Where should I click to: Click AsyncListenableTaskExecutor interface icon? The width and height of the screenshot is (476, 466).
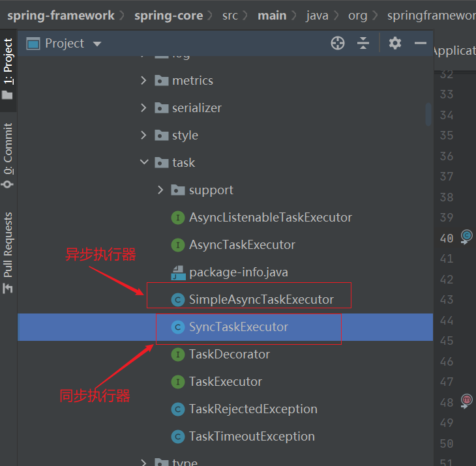[x=178, y=218]
